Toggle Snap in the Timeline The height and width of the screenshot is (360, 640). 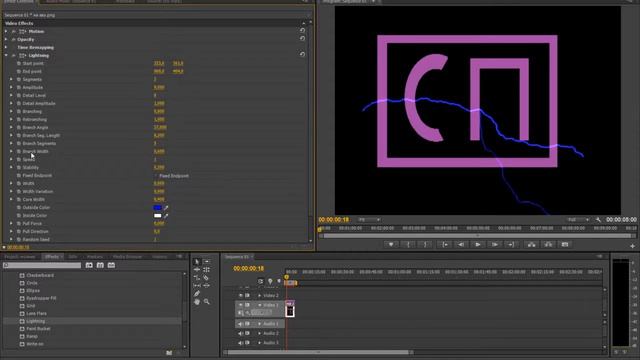pyautogui.click(x=261, y=281)
